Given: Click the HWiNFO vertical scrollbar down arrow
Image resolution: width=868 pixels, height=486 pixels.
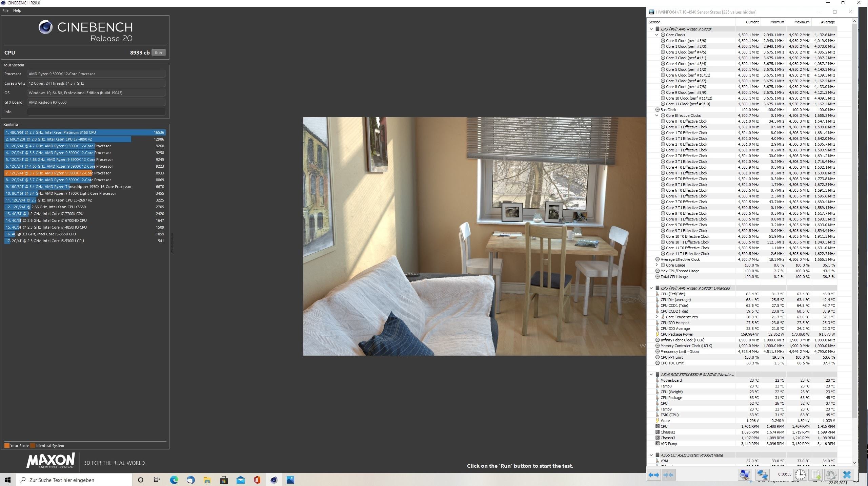Looking at the screenshot, I should (854, 463).
